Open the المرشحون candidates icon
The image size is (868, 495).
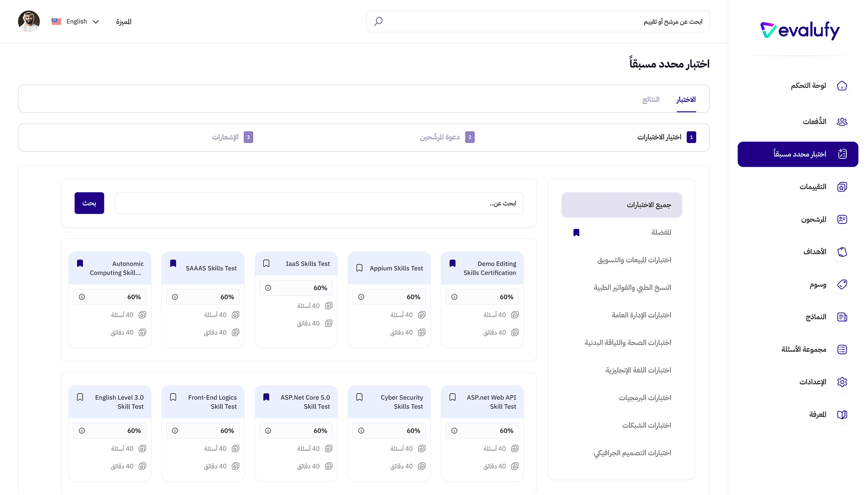[842, 219]
